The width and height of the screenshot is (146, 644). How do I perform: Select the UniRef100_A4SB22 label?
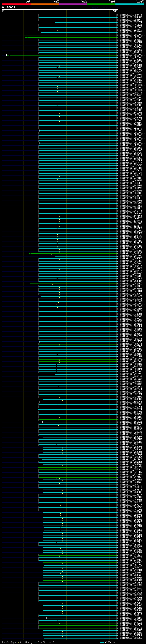click(131, 25)
